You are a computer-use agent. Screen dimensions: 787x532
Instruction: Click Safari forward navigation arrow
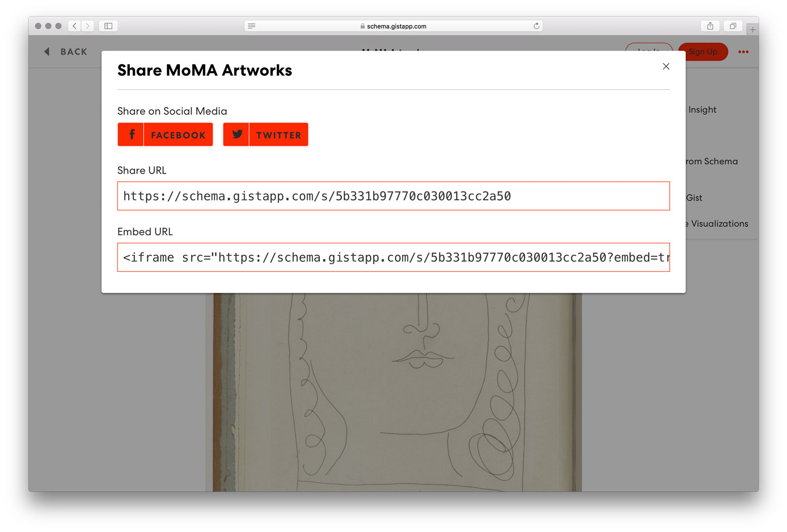[88, 26]
